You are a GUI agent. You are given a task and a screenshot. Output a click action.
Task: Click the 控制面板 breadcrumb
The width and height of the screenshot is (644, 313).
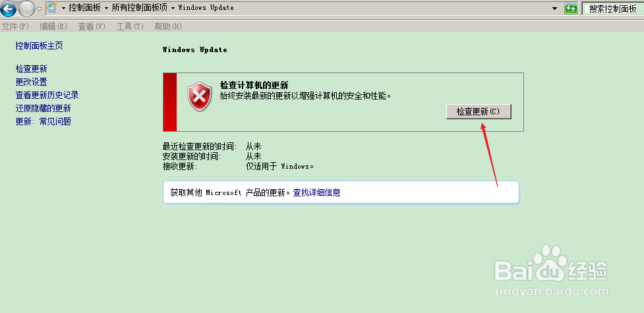tap(85, 8)
